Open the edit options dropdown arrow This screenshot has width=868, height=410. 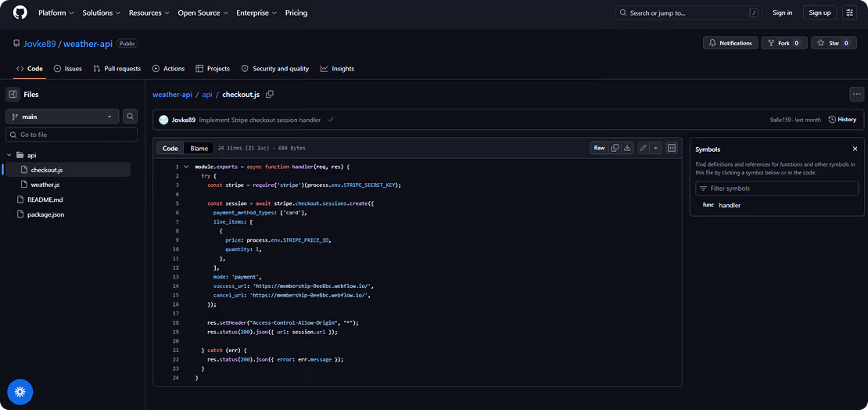click(655, 148)
